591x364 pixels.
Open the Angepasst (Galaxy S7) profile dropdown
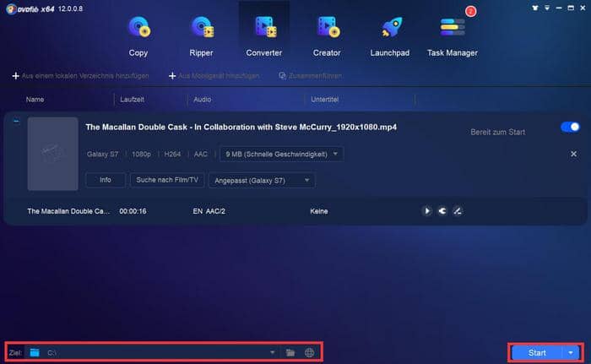(261, 180)
